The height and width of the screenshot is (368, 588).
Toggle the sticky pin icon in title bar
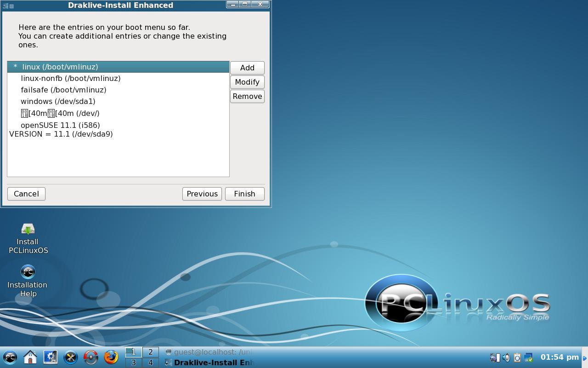[11, 6]
